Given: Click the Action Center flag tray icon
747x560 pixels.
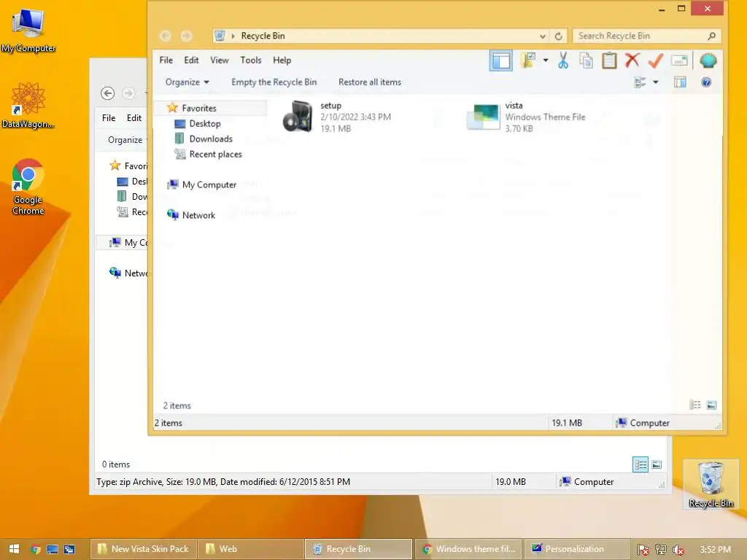Looking at the screenshot, I should 643,550.
